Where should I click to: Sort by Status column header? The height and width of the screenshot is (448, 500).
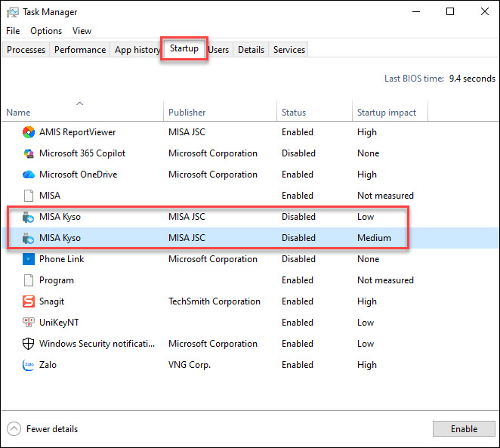click(x=294, y=113)
